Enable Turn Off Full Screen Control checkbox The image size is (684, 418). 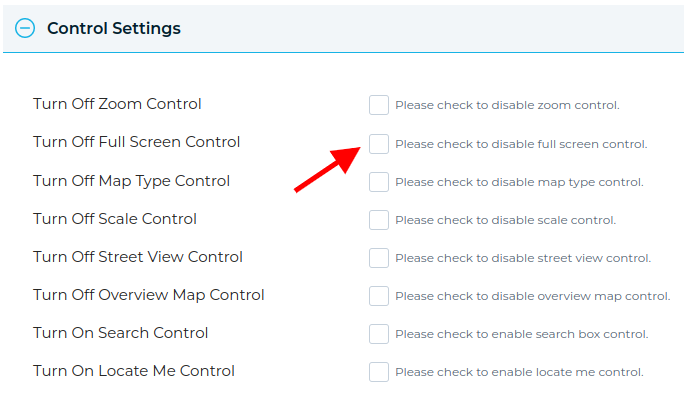pyautogui.click(x=379, y=144)
